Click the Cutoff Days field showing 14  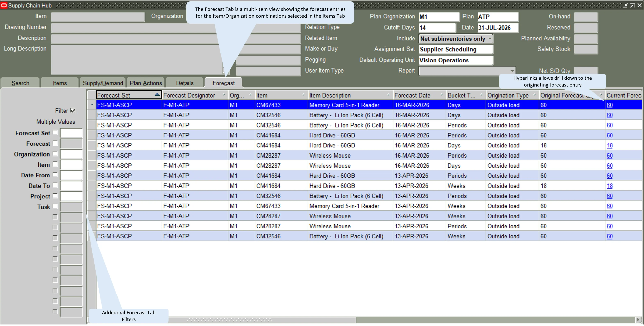coord(437,28)
